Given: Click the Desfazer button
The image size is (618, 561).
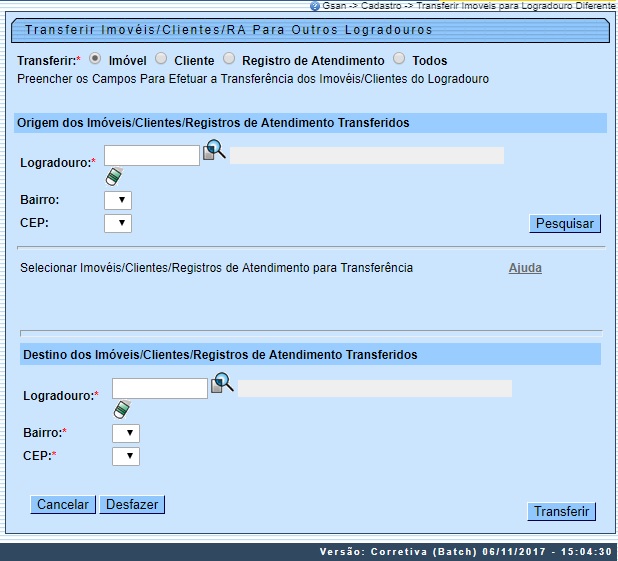Looking at the screenshot, I should point(132,505).
